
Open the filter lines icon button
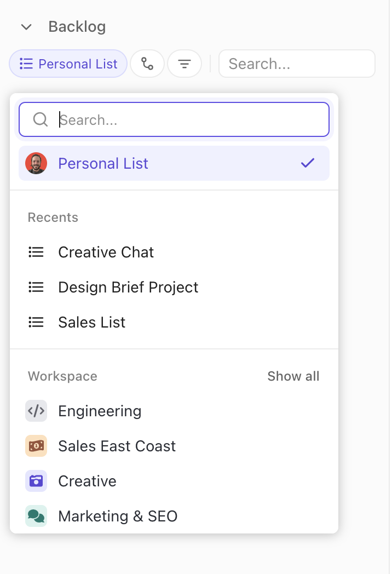point(185,64)
